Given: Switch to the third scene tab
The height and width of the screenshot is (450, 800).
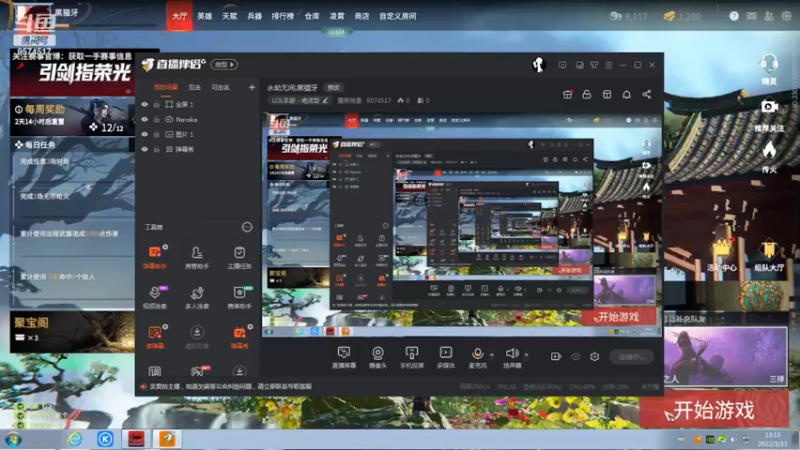Looking at the screenshot, I should point(220,87).
